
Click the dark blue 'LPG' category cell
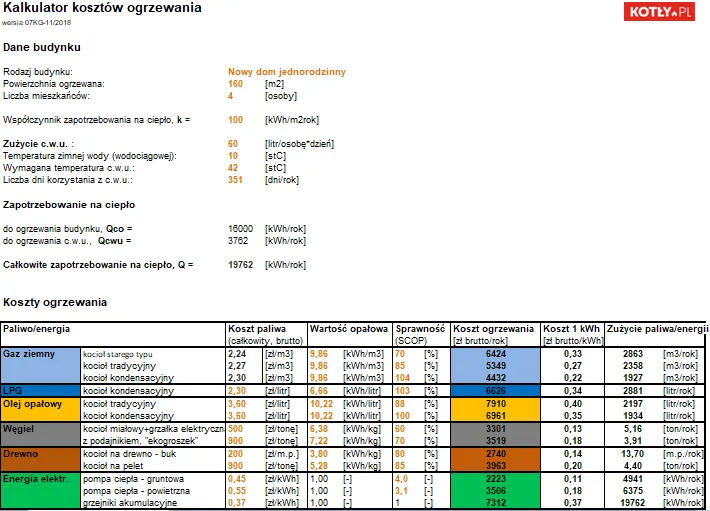[x=40, y=391]
